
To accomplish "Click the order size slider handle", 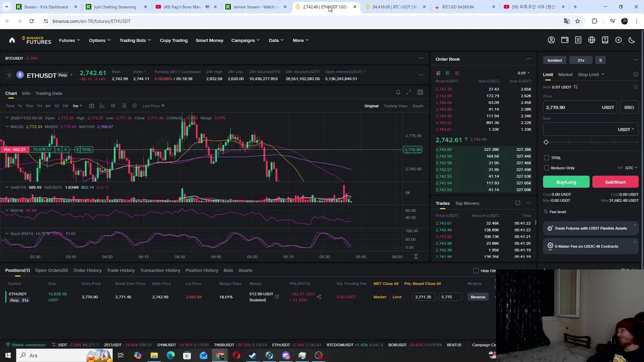I will [x=546, y=142].
